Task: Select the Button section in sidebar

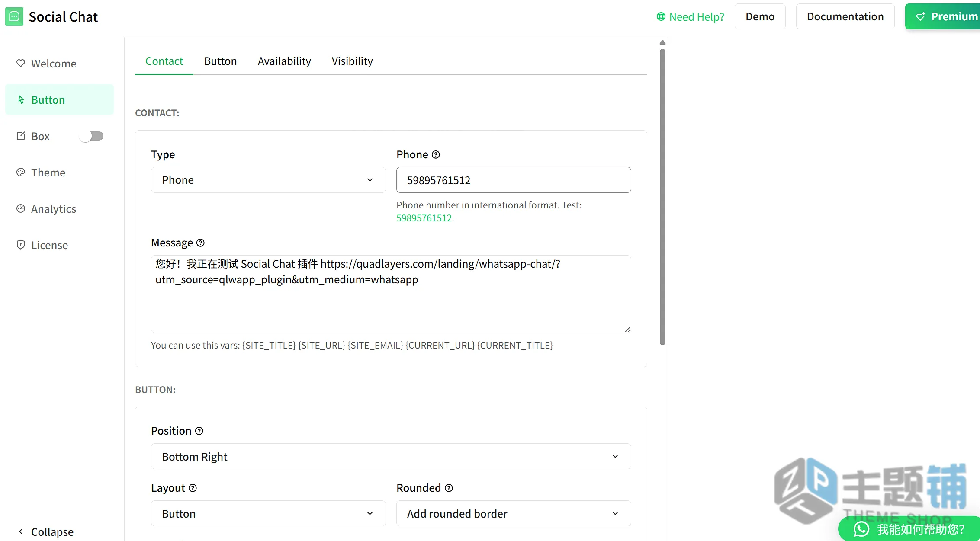Action: (x=60, y=99)
